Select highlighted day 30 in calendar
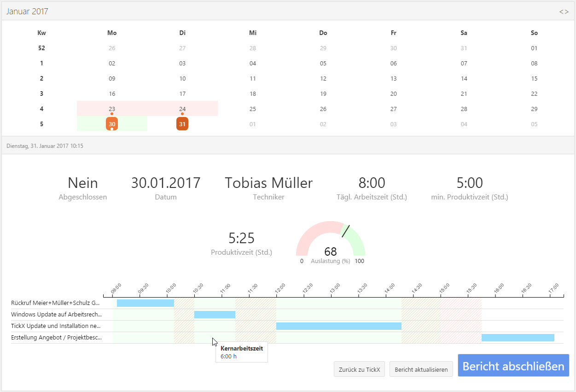Viewport: 576px width, 392px height. [112, 124]
